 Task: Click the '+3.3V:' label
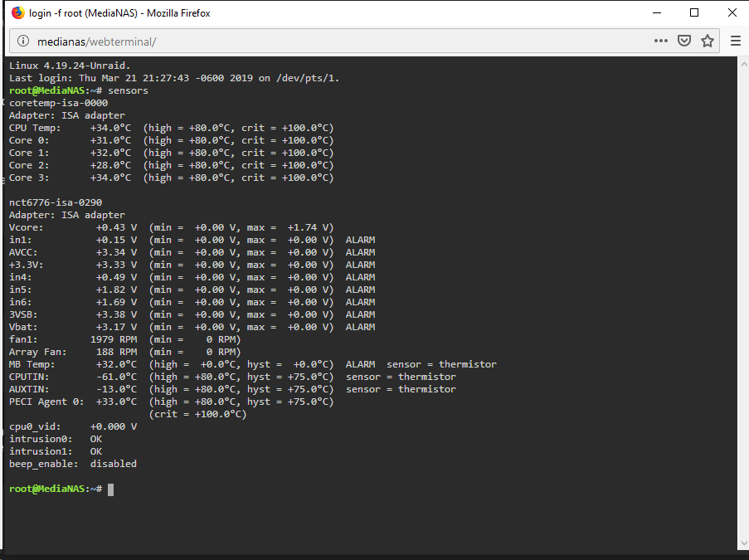27,265
